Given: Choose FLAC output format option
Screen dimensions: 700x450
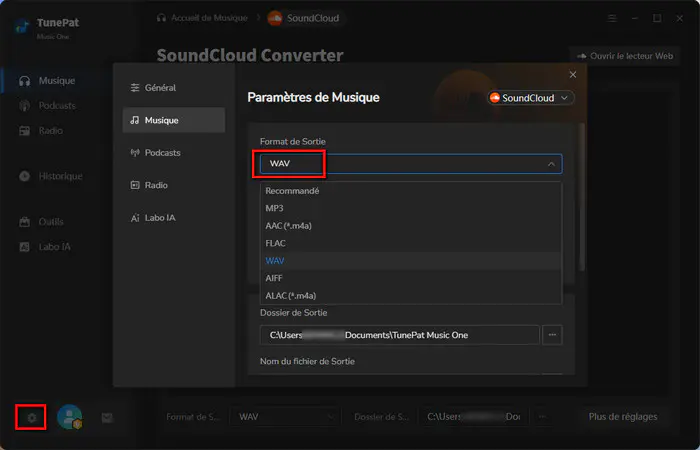Looking at the screenshot, I should (x=411, y=243).
